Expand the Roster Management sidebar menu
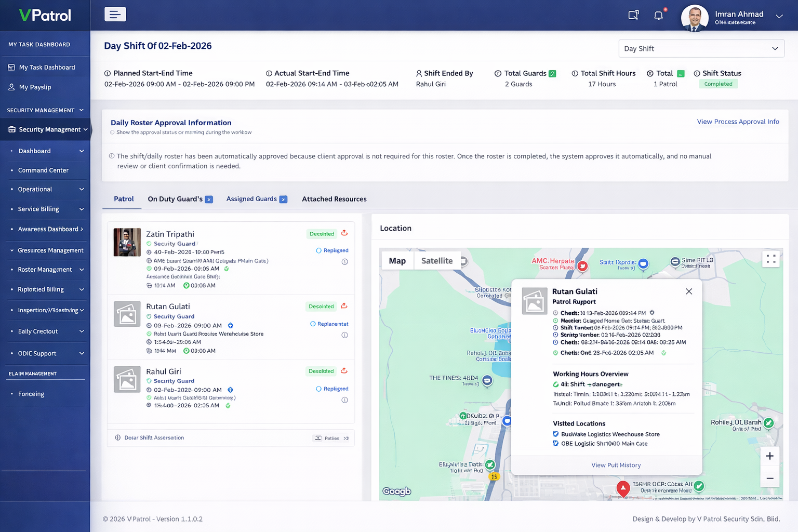 tap(46, 270)
